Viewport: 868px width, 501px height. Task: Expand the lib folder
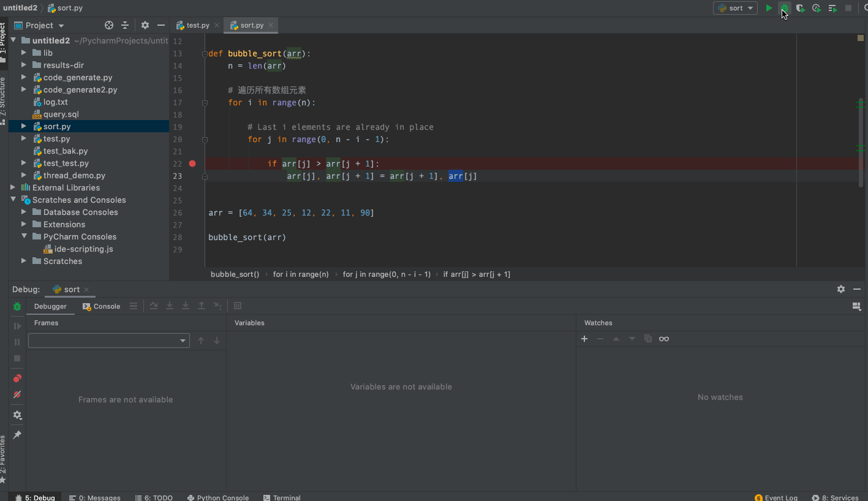24,53
